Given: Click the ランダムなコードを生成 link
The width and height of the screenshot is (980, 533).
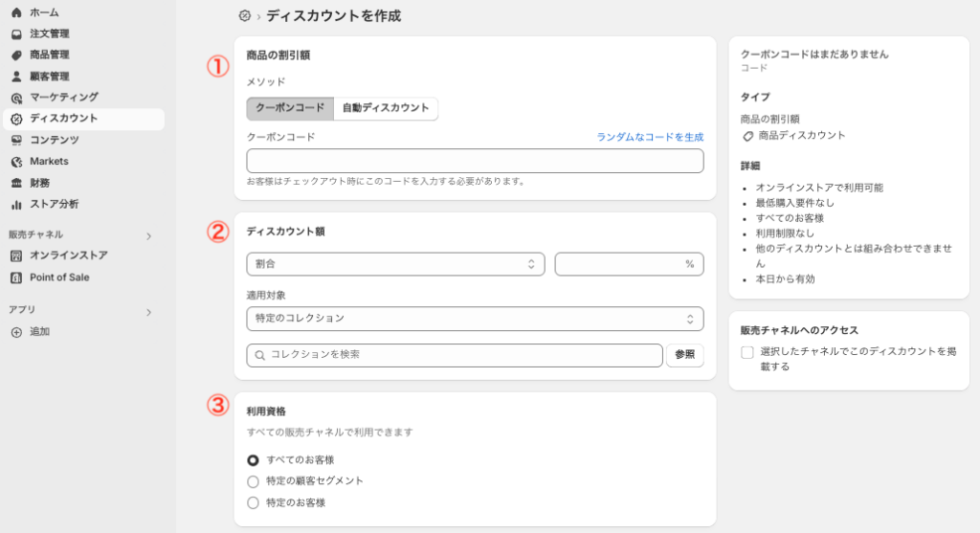Looking at the screenshot, I should pos(650,138).
